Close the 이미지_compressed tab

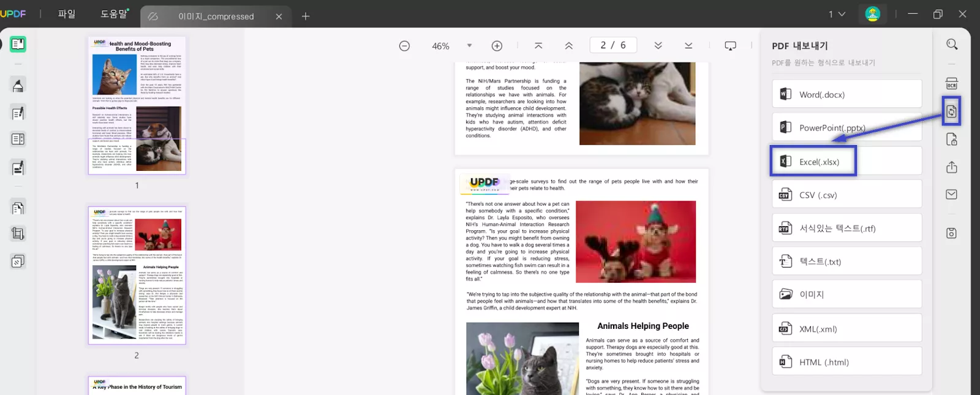(279, 17)
